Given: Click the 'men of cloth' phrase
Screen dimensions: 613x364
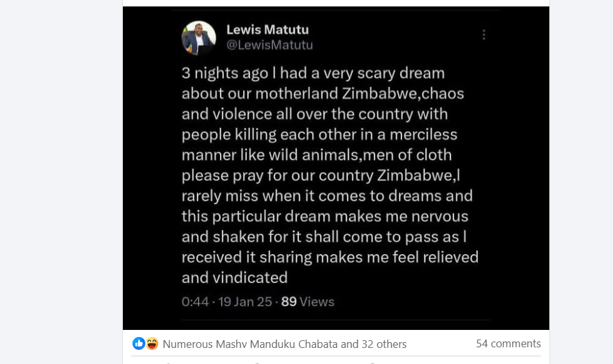Looking at the screenshot, I should tap(407, 155).
